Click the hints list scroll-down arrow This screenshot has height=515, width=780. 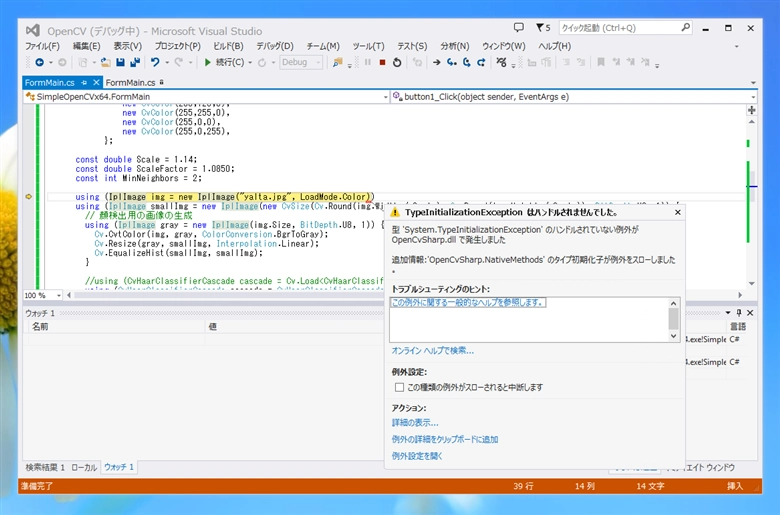(674, 336)
